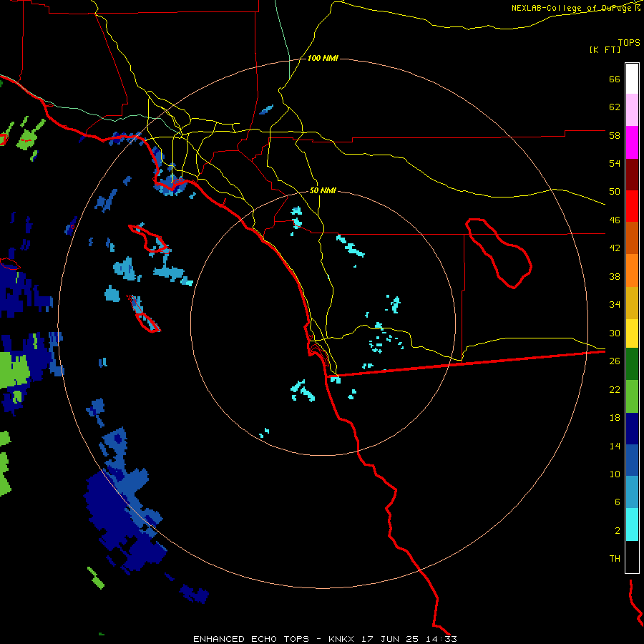Pick the light green legend segment
644x644 pixels.
coord(632,396)
